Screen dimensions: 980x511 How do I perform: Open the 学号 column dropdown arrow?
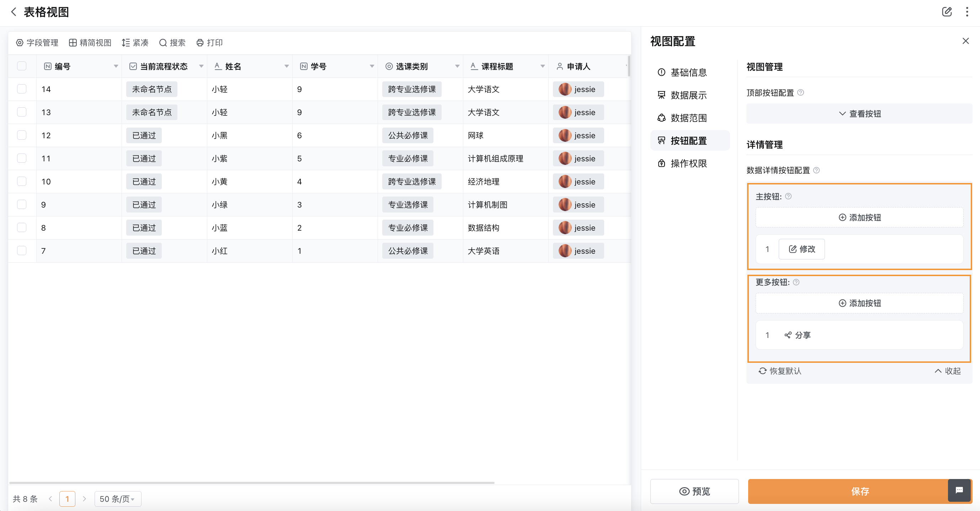(x=372, y=66)
